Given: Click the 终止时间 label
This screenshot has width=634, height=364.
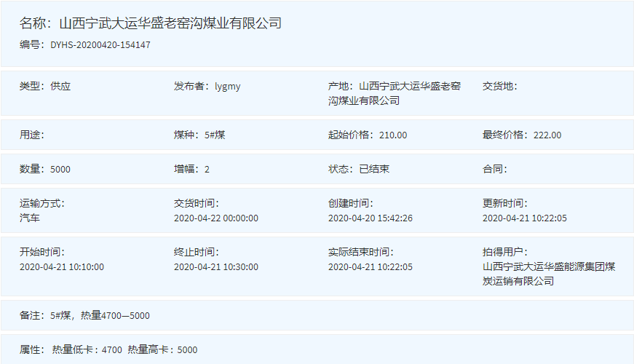Looking at the screenshot, I should (196, 252).
